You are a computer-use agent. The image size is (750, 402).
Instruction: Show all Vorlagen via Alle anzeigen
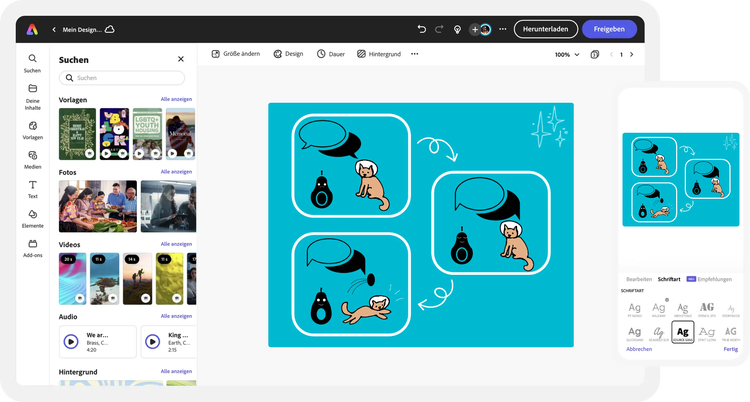pyautogui.click(x=176, y=99)
